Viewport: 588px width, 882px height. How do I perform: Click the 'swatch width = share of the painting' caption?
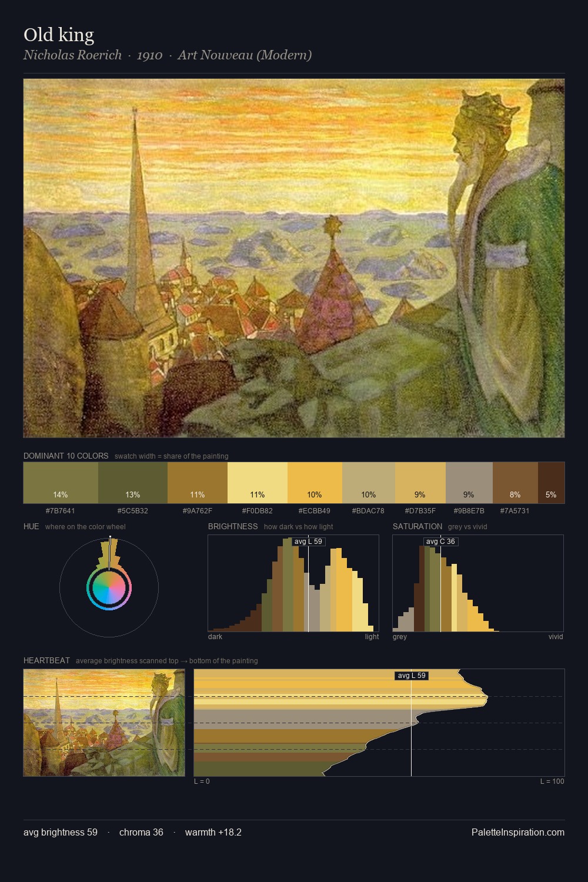click(x=172, y=456)
